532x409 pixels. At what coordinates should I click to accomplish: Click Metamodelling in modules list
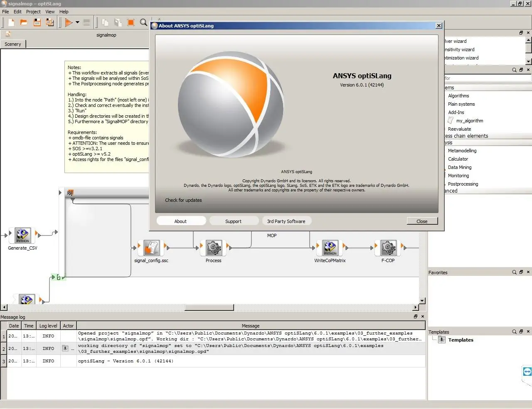coord(462,151)
